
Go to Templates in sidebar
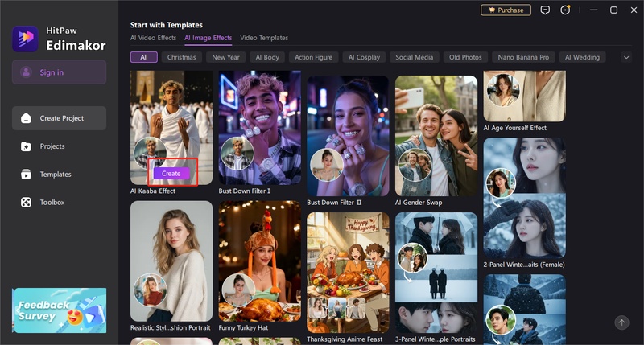pos(59,175)
